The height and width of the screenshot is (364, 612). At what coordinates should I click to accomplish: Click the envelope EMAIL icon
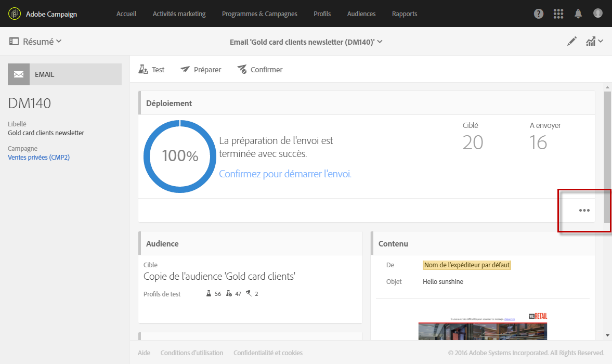coord(19,74)
